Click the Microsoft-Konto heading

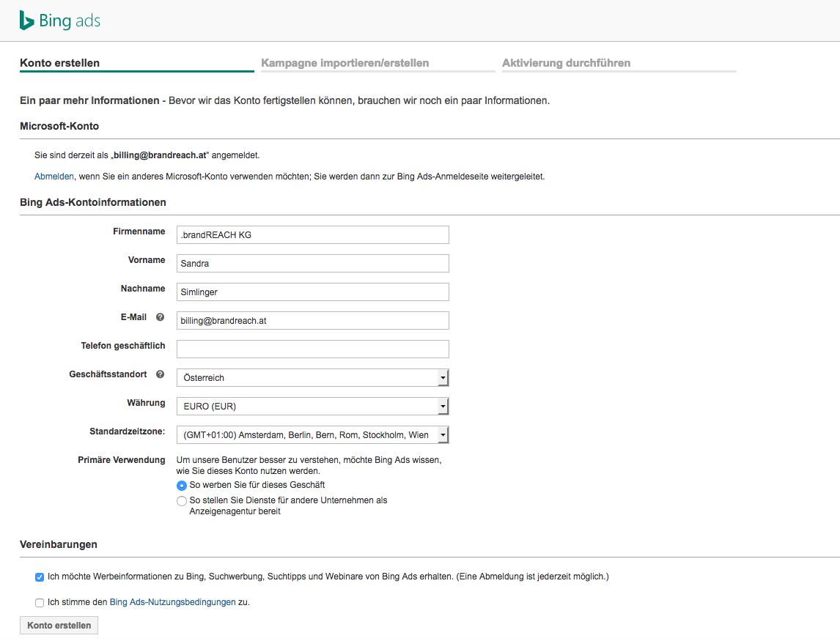click(59, 127)
